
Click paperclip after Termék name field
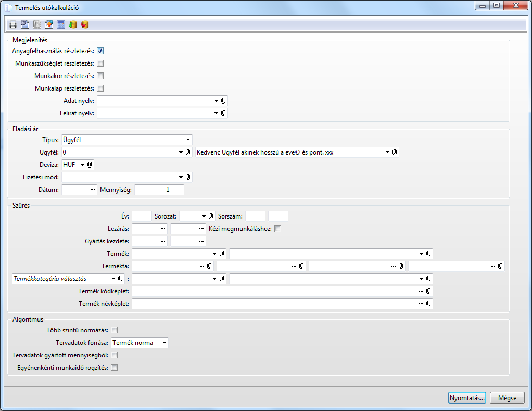[428, 254]
